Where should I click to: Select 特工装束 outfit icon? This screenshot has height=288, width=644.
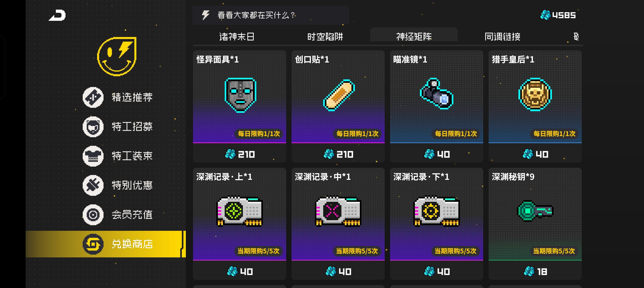click(x=93, y=156)
